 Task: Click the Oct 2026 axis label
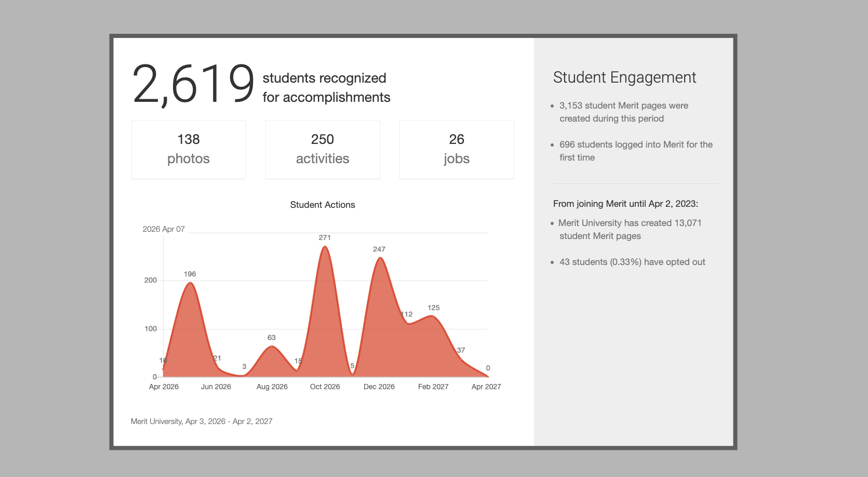point(325,387)
